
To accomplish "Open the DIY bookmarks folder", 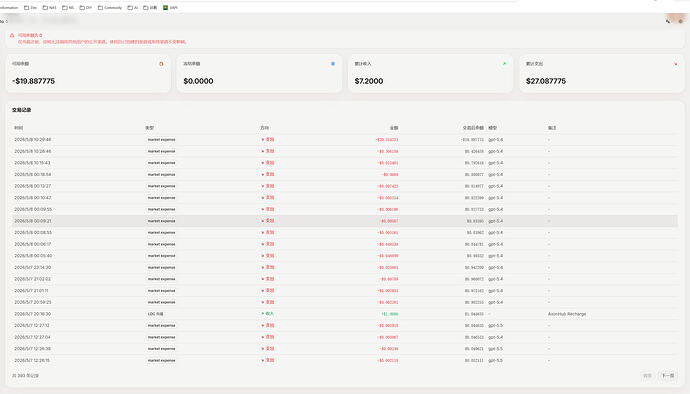I will 86,7.
